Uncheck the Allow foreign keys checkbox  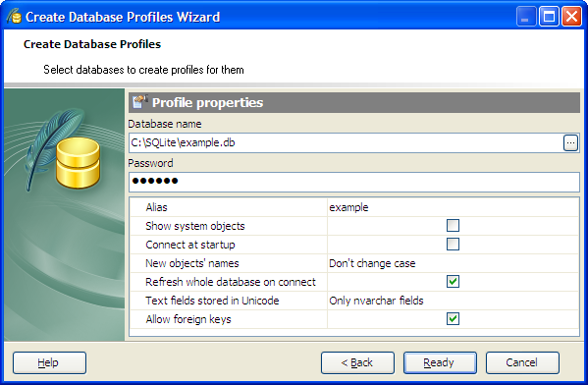point(453,319)
